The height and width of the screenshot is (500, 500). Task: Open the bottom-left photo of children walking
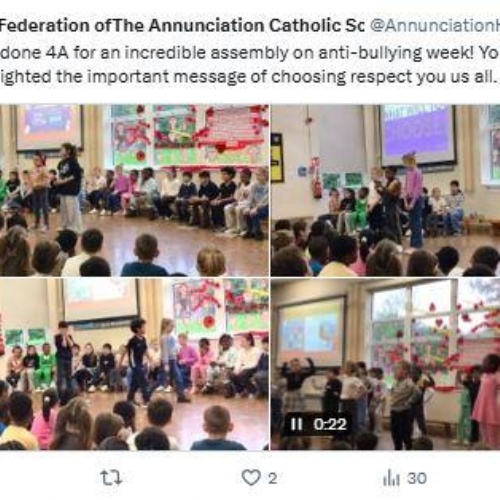pyautogui.click(x=134, y=364)
